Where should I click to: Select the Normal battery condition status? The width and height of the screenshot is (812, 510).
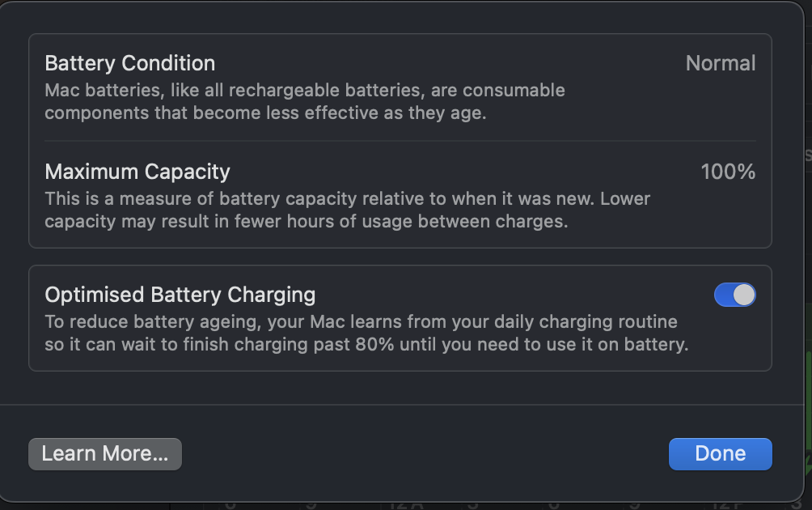(x=721, y=63)
